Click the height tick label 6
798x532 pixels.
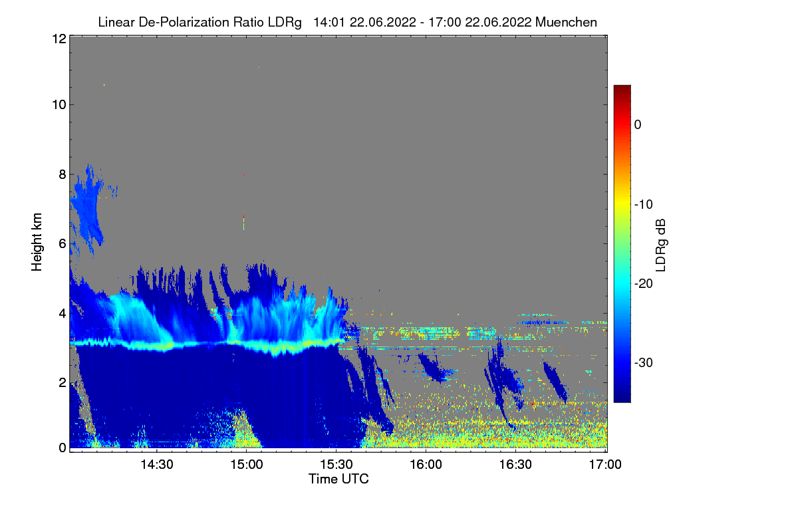[62, 244]
